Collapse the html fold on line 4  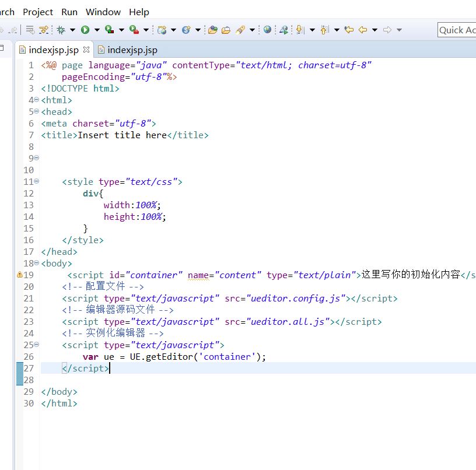36,100
